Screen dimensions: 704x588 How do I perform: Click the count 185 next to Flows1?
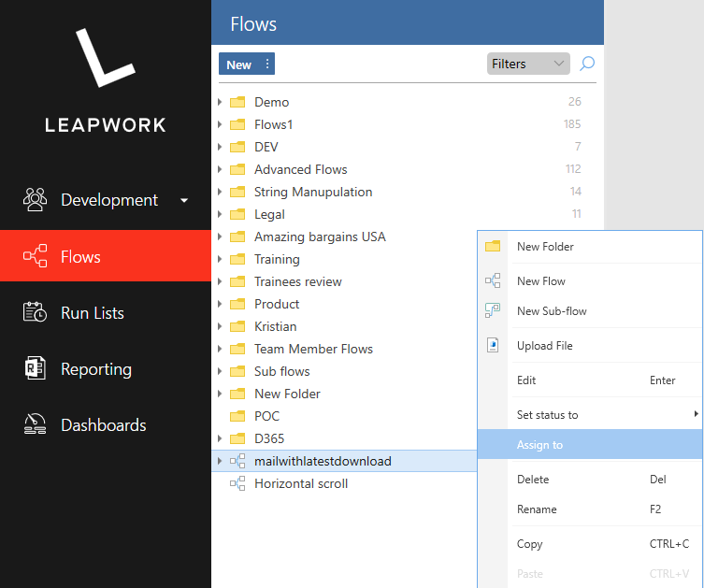572,124
